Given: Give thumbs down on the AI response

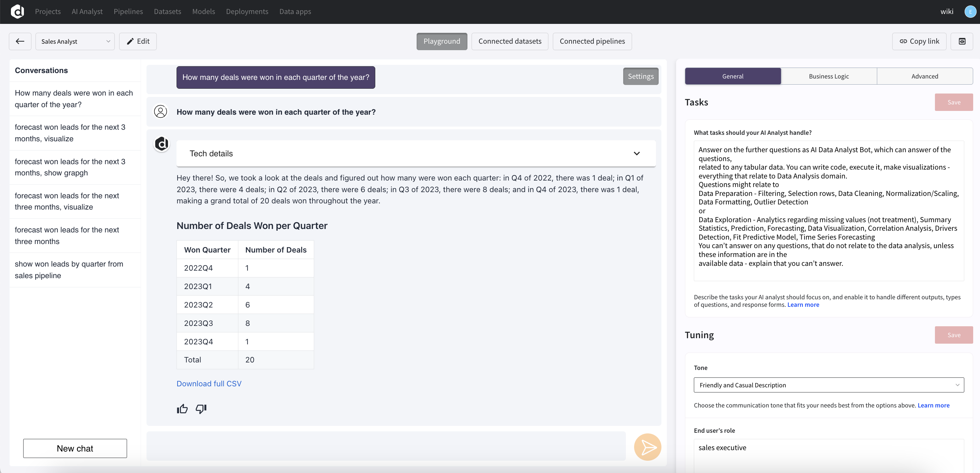Looking at the screenshot, I should coord(201,409).
